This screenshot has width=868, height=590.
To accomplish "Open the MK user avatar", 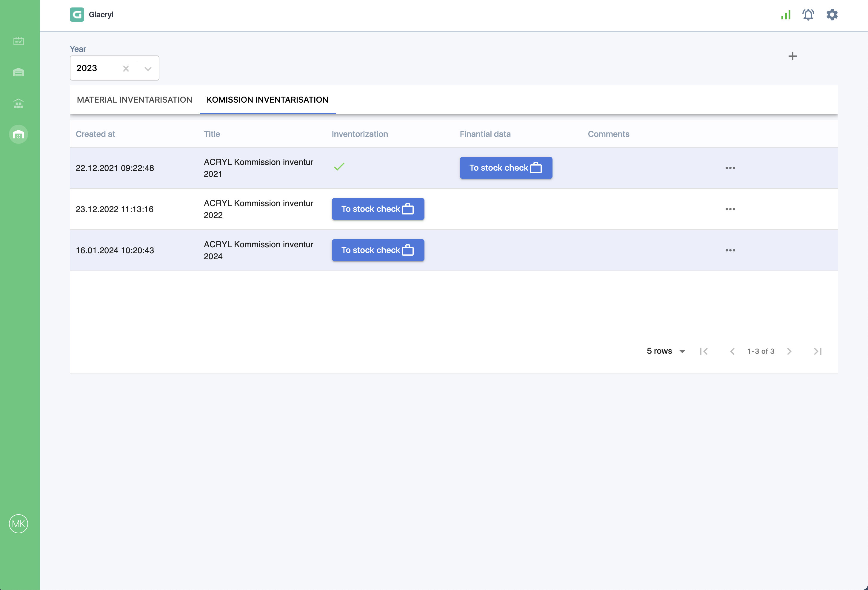I will 18,524.
